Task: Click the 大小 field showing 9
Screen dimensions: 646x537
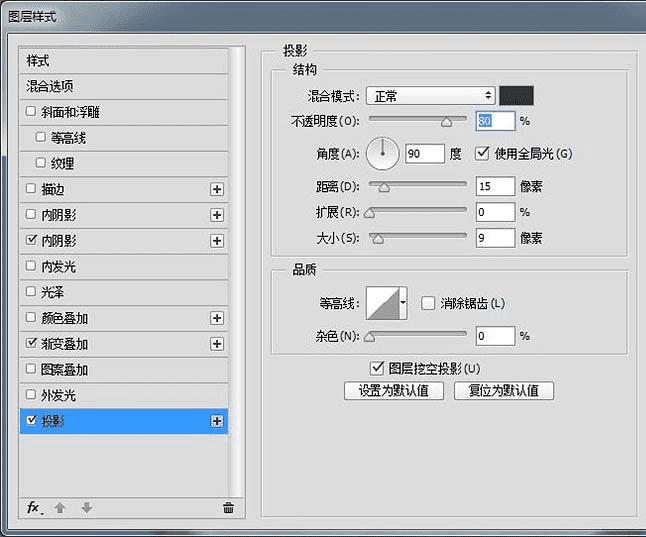Action: tap(495, 238)
